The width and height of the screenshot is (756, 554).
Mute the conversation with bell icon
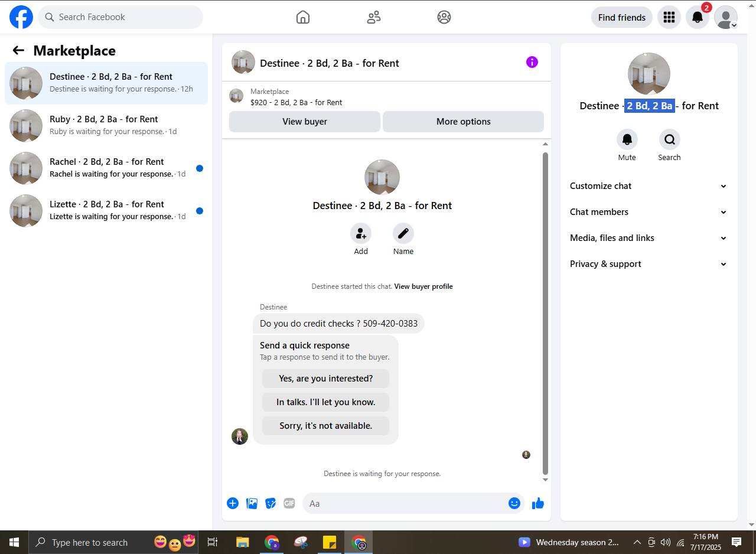tap(627, 139)
